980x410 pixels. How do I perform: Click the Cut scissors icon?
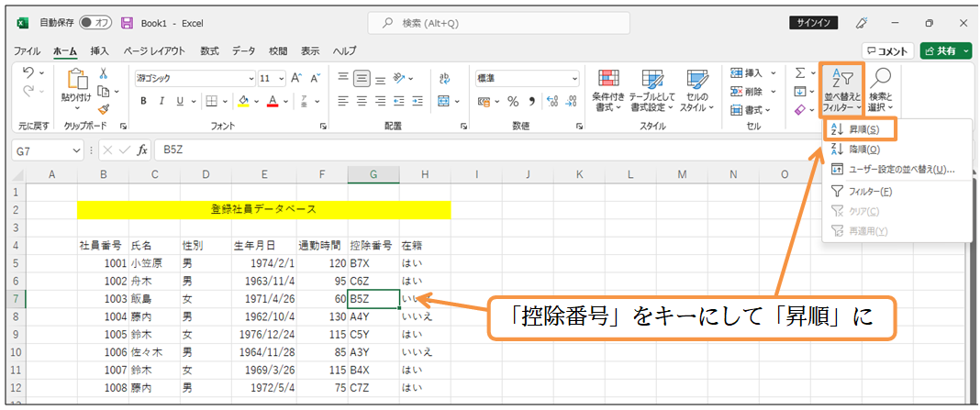click(103, 73)
